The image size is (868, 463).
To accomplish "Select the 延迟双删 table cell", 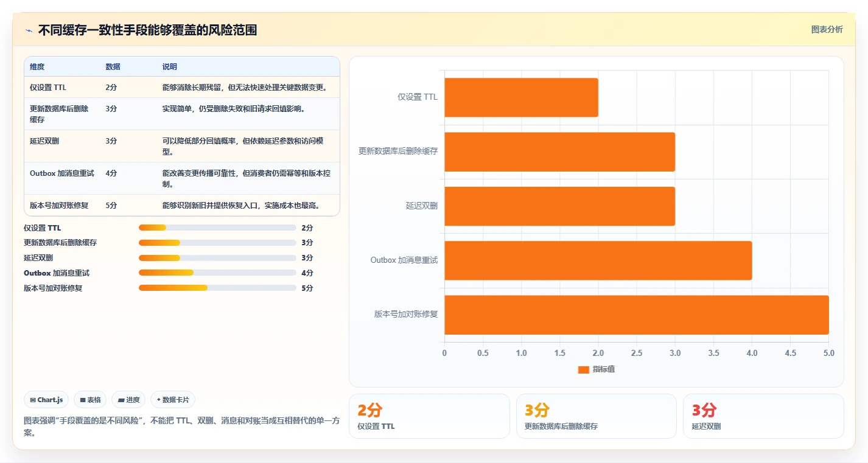I will tap(44, 141).
